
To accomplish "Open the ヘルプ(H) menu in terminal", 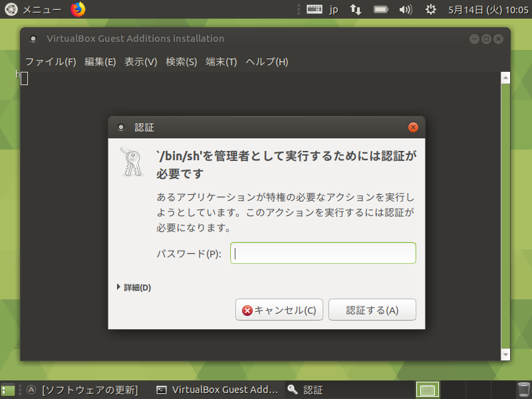I will click(x=267, y=62).
